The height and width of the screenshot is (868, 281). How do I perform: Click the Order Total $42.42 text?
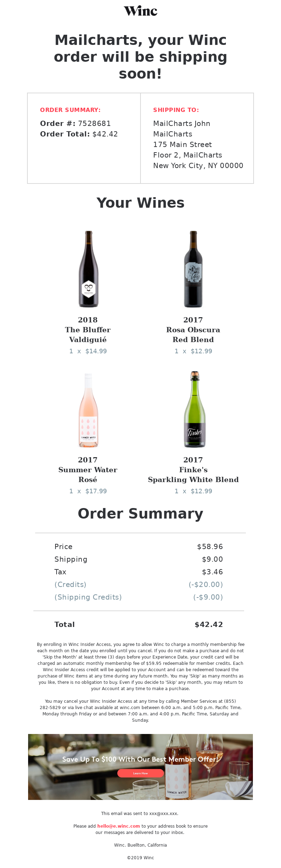click(x=79, y=134)
